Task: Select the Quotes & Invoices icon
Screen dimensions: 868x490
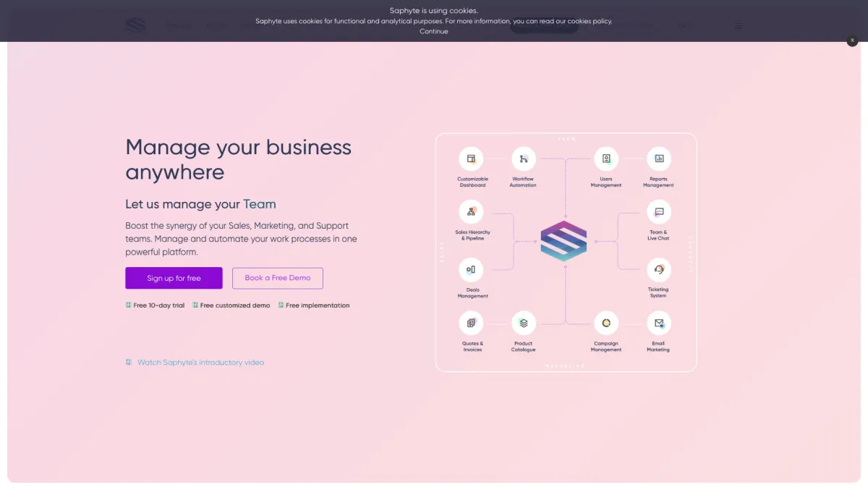Action: click(472, 323)
